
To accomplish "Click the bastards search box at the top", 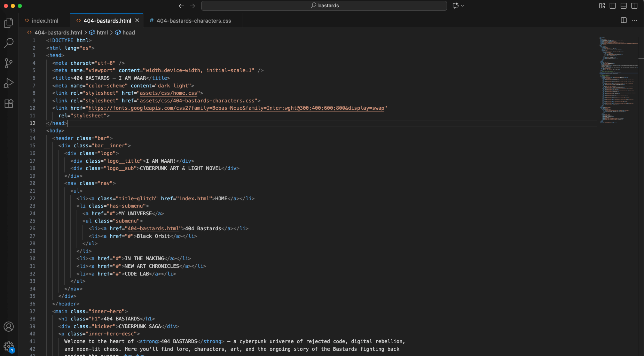I will click(x=323, y=6).
